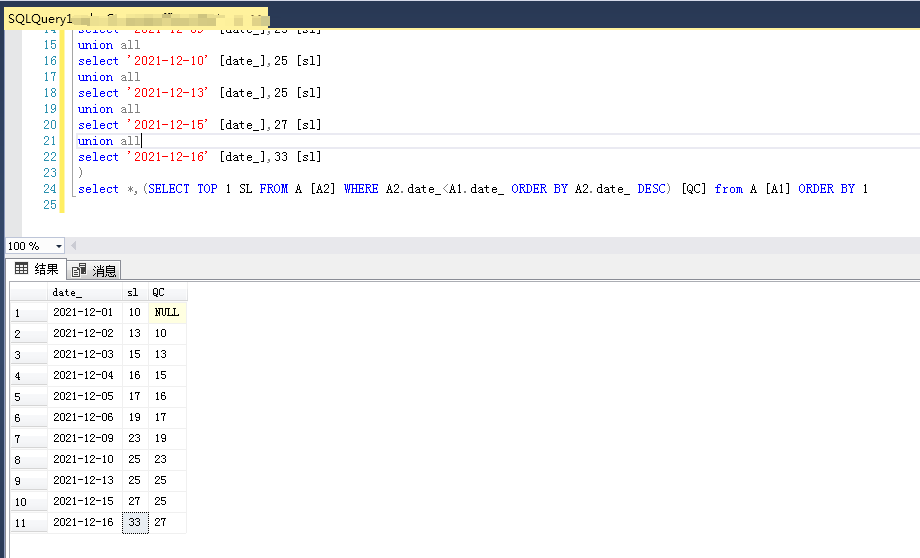Select sl value 33 in row 11
This screenshot has width=920, height=558.
pos(135,522)
